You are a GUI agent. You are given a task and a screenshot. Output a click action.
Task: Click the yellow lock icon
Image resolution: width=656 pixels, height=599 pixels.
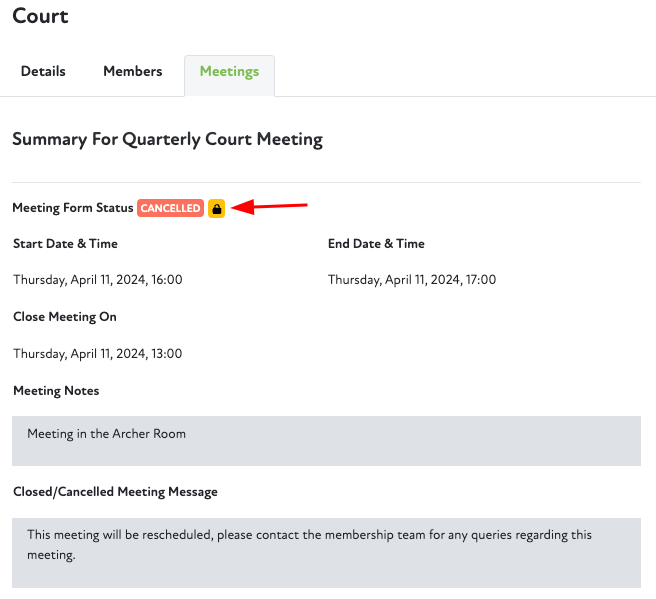coord(216,208)
